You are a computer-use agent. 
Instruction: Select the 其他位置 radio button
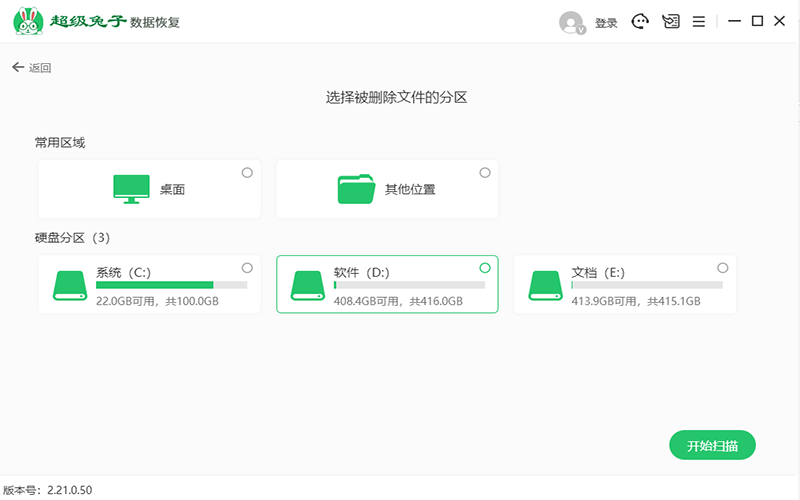coord(485,173)
